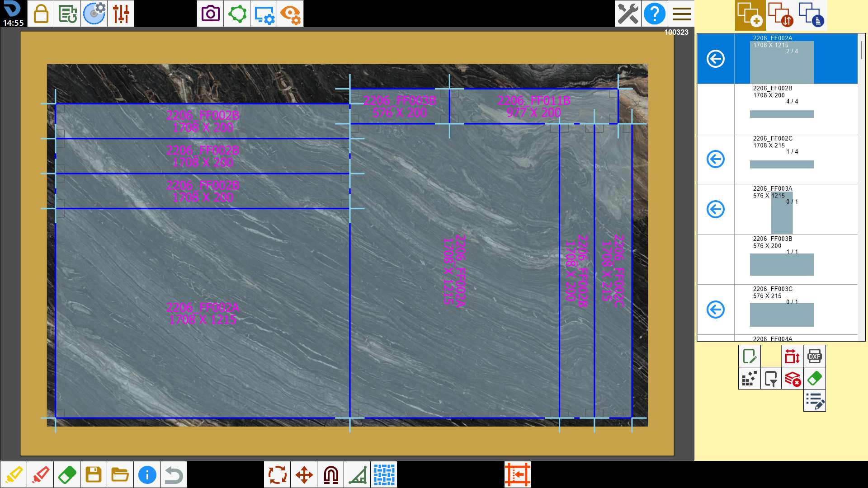Open the wrench and screwdriver tools
This screenshot has width=868, height=488.
coord(628,14)
